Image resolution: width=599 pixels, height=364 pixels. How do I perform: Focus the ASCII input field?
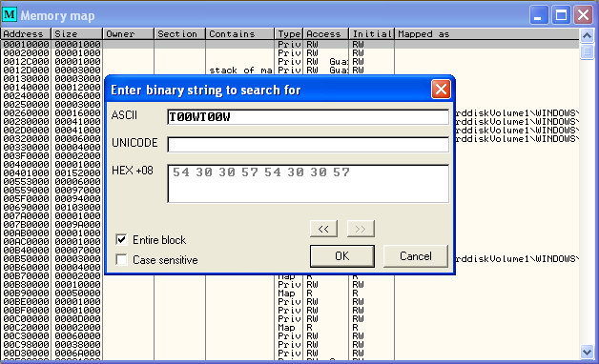(x=308, y=117)
